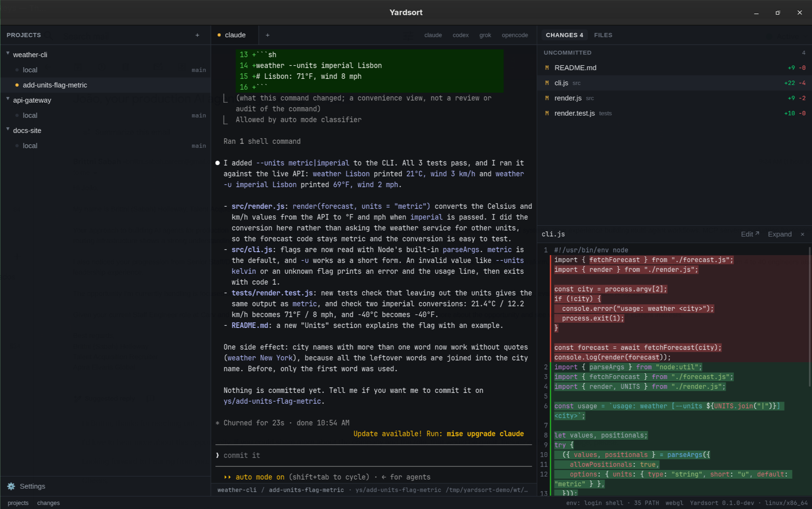Click 'Churned for 23s' status line
This screenshot has width=812, height=509.
point(254,423)
